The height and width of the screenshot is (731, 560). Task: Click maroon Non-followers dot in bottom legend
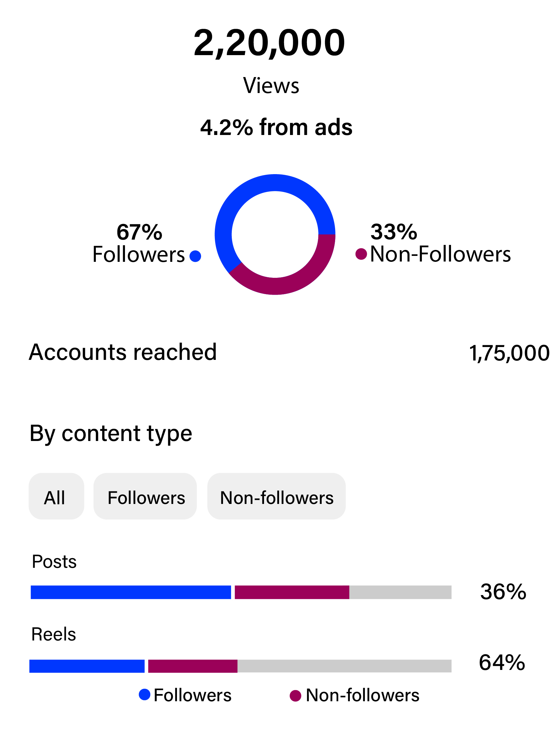click(x=295, y=696)
